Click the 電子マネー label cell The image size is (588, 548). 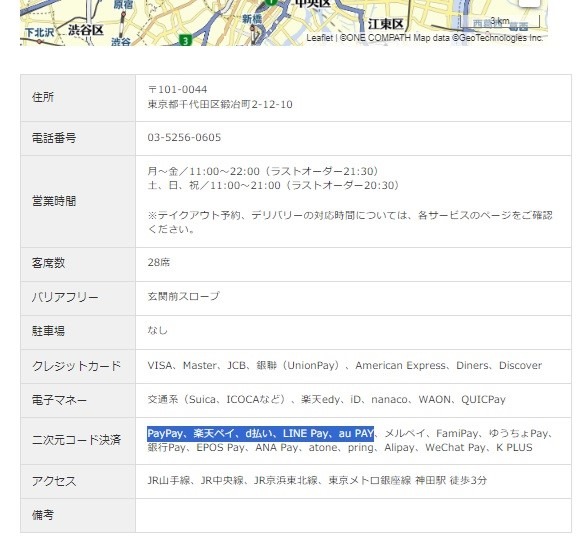coord(78,400)
